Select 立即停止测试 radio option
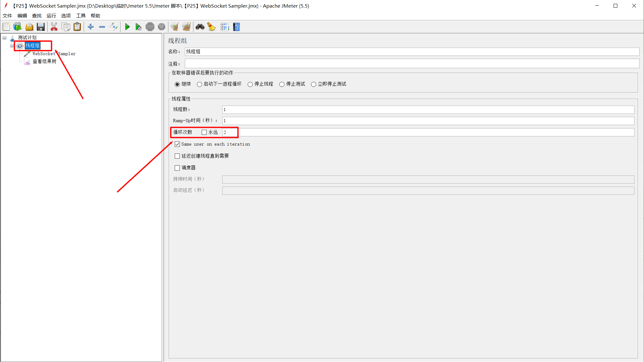The width and height of the screenshot is (644, 362). click(x=314, y=84)
